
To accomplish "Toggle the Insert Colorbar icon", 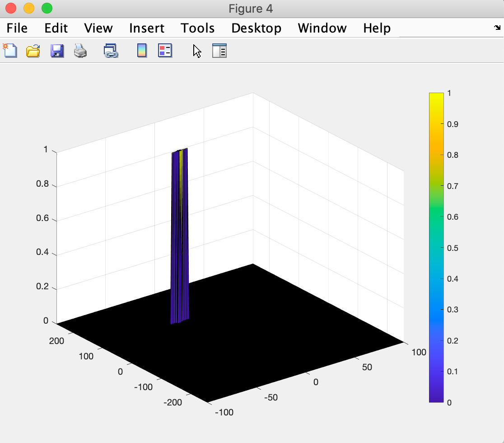I will pyautogui.click(x=142, y=51).
